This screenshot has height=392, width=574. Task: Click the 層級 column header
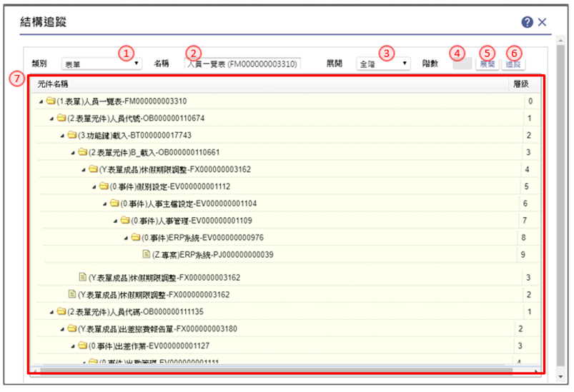521,84
